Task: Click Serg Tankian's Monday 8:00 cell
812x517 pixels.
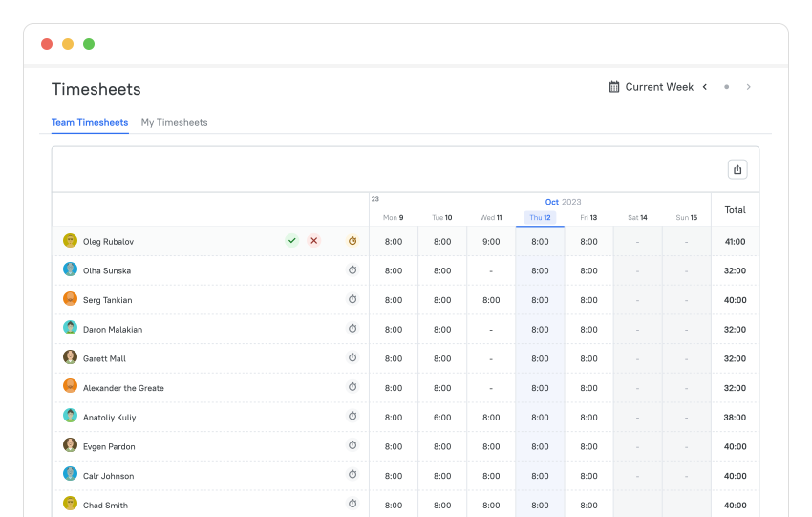Action: [x=394, y=300]
